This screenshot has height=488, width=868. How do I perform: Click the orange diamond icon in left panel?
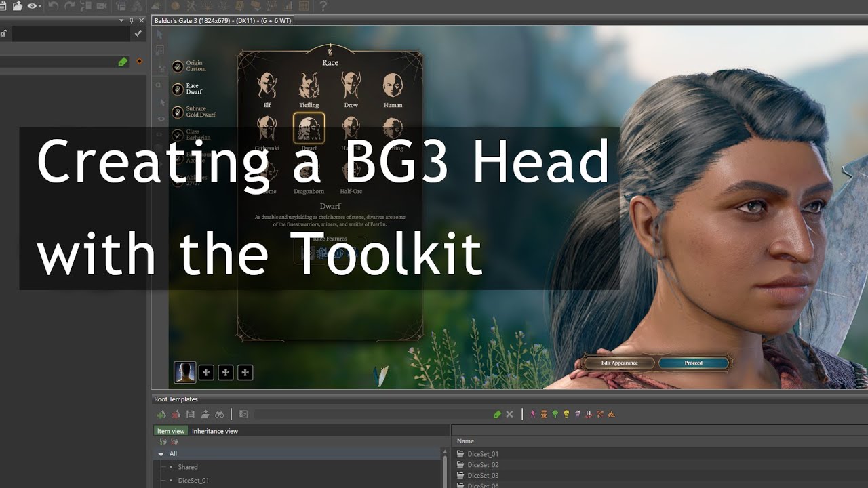[140, 62]
